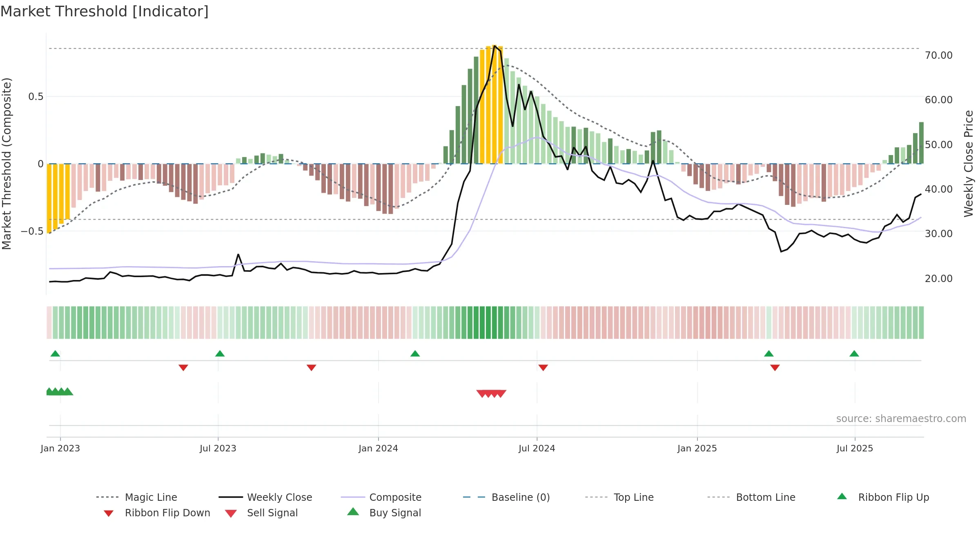Click the last ribbon flip-up marker at July 2025
The height and width of the screenshot is (551, 980).
coord(854,353)
